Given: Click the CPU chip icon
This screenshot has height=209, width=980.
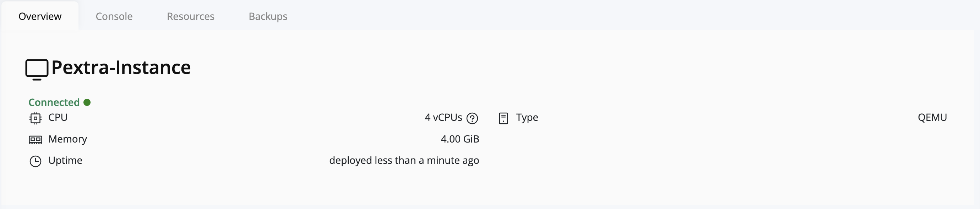Looking at the screenshot, I should click(x=36, y=118).
